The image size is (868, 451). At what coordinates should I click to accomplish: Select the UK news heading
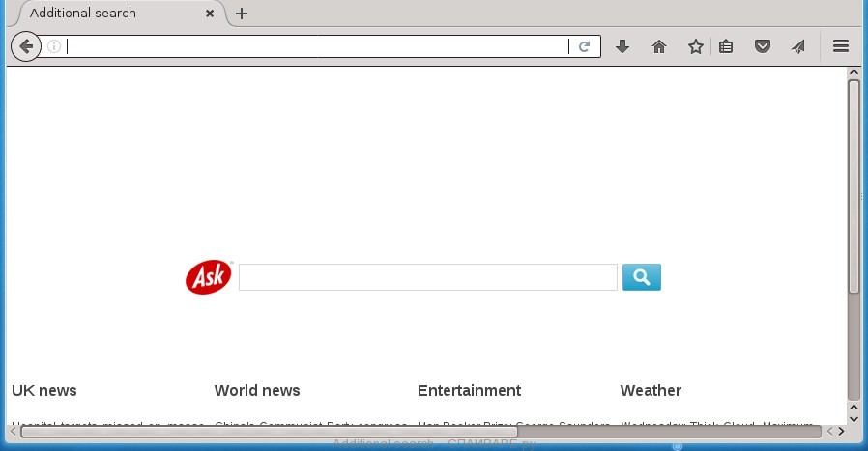(x=44, y=391)
